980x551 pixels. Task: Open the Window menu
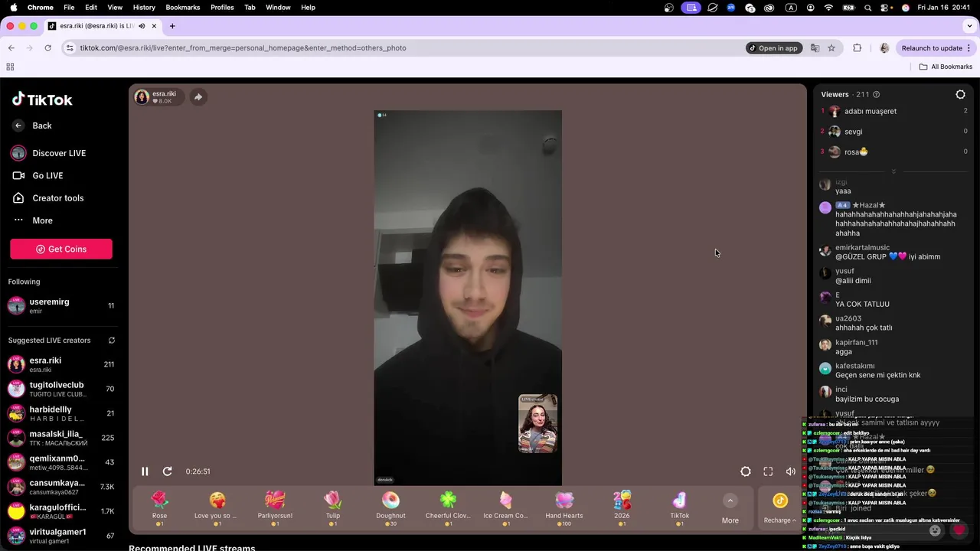coord(278,7)
